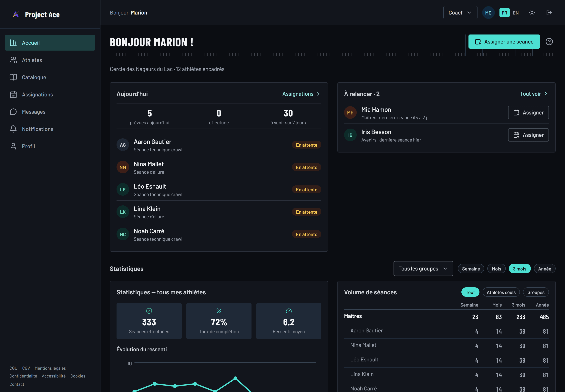
Task: Click Léo Esnault's En attente badge
Action: [x=306, y=190]
